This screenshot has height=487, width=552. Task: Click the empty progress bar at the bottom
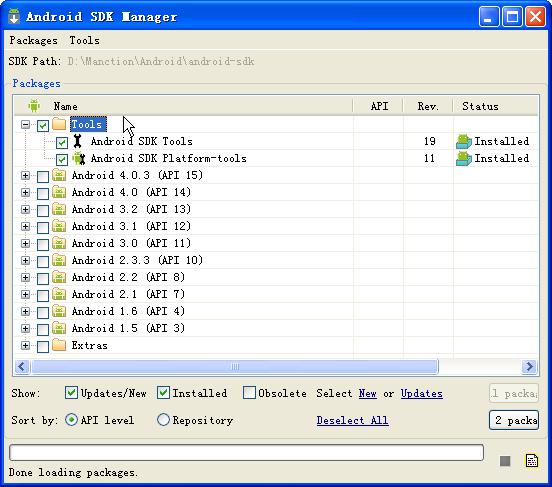tap(246, 452)
